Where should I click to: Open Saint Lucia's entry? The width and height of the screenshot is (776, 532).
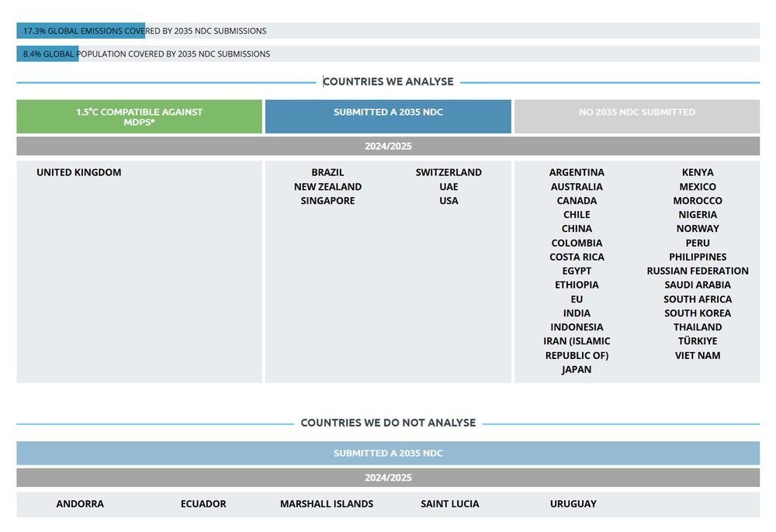click(449, 504)
